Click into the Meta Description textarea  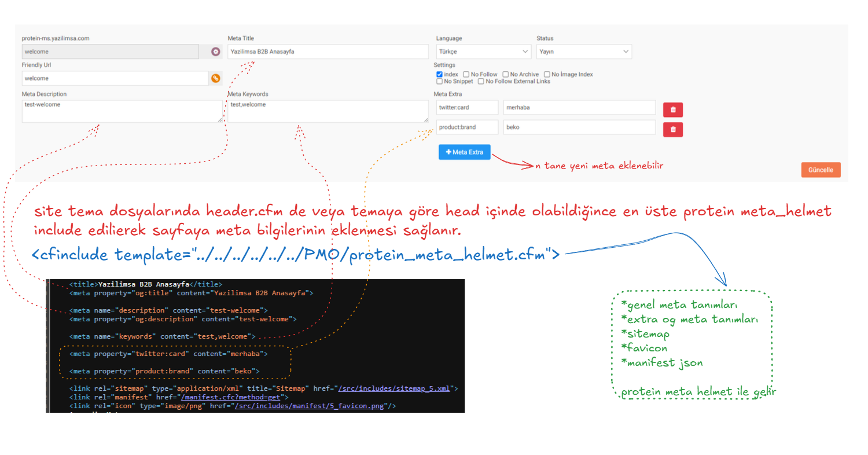click(122, 111)
